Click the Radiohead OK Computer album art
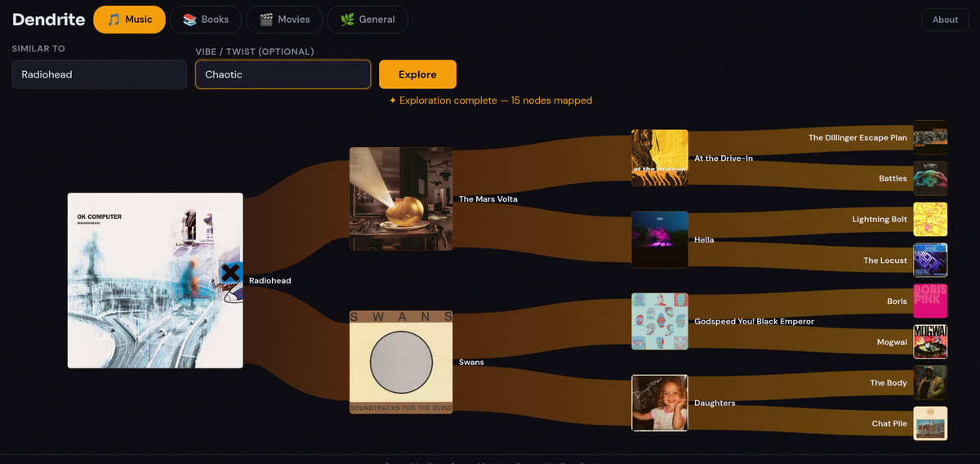Viewport: 980px width, 464px height. coord(154,280)
